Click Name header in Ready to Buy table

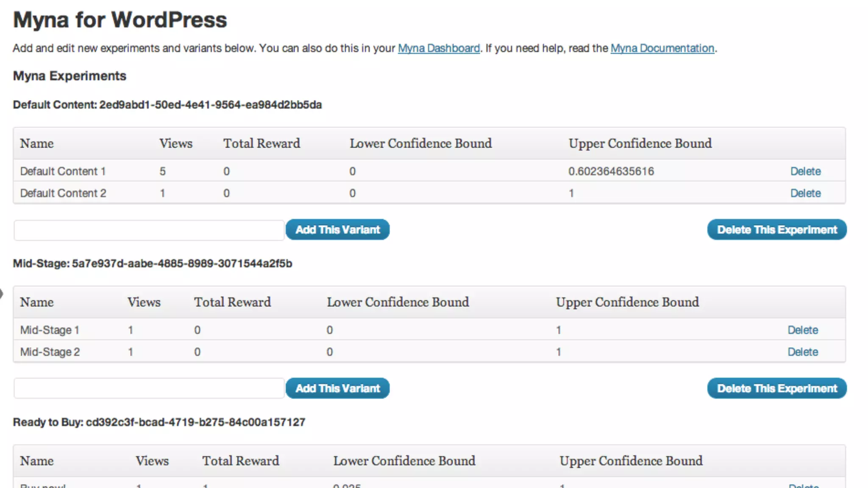pos(37,461)
